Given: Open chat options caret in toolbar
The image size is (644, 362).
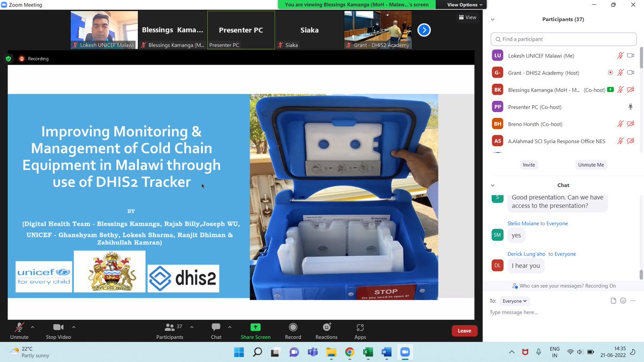Looking at the screenshot, I should point(230,327).
